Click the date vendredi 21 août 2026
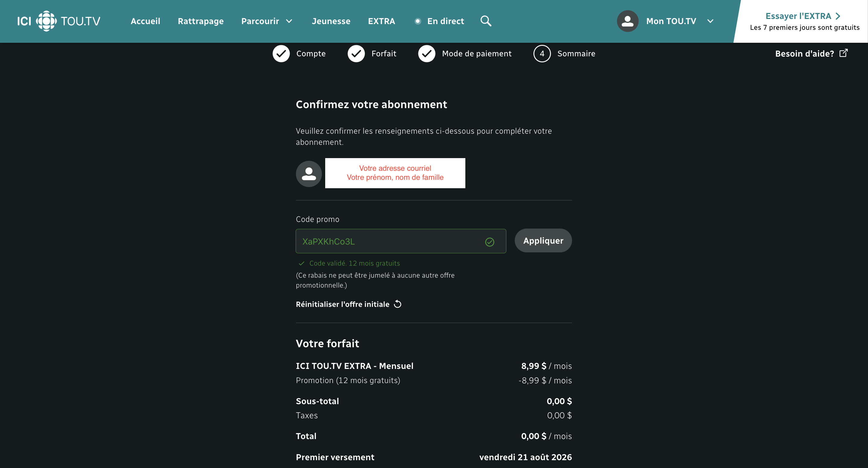Screen dimensions: 868x468 tap(525, 457)
